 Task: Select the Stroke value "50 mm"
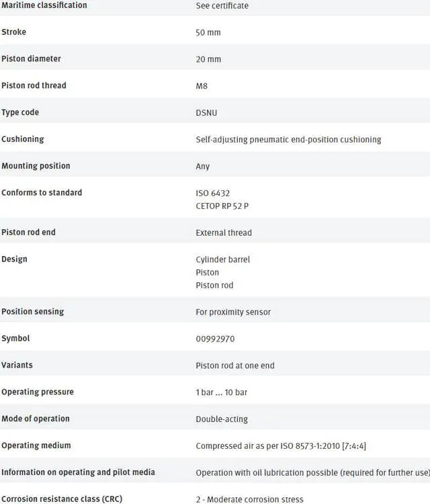tap(208, 32)
